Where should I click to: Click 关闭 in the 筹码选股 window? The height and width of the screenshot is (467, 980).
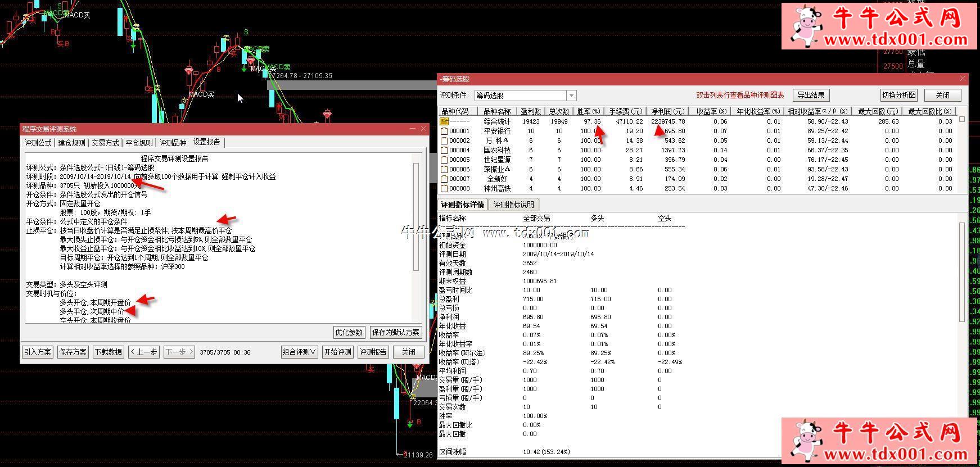coord(943,95)
